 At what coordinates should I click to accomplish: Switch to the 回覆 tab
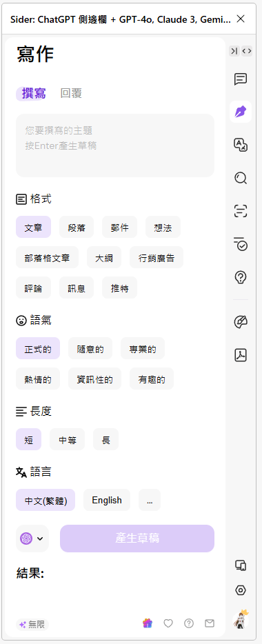(x=71, y=93)
